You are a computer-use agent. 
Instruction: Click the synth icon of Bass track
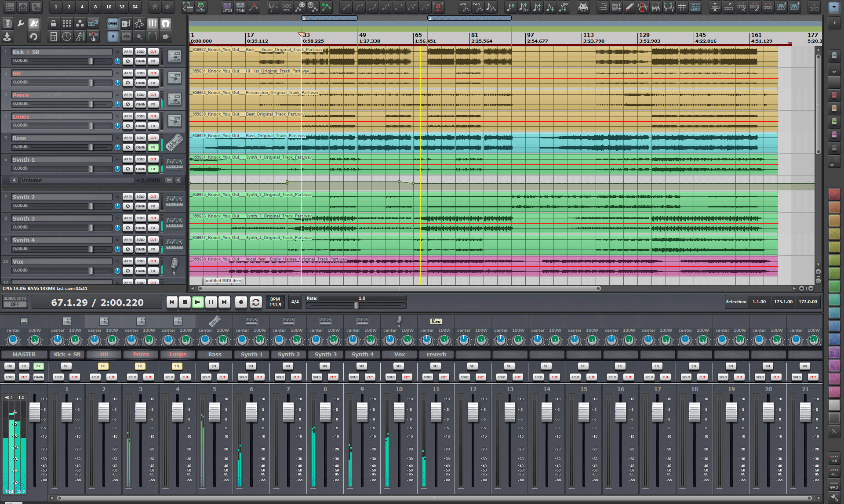pyautogui.click(x=175, y=142)
